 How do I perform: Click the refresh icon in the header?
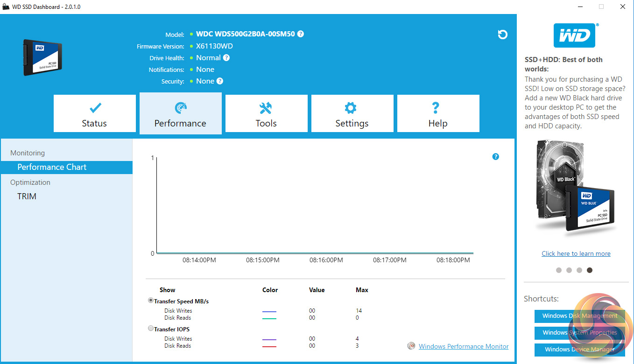pyautogui.click(x=502, y=35)
